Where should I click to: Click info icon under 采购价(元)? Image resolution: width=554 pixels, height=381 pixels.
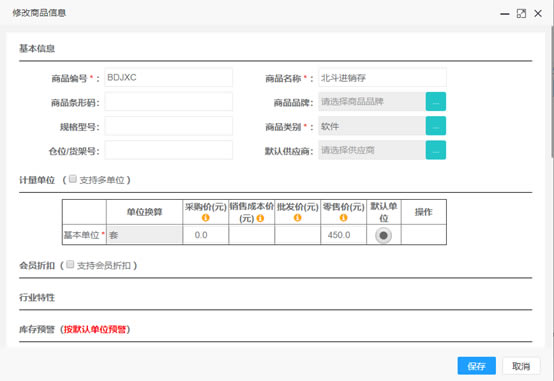click(205, 218)
